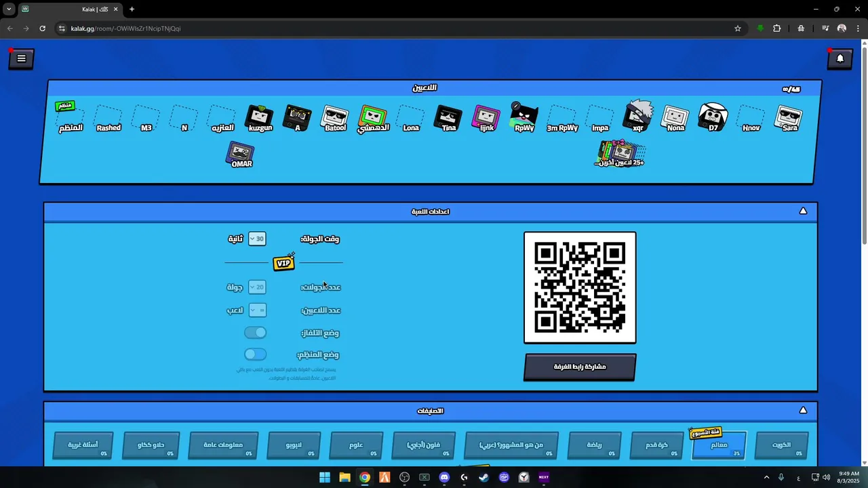Select فنون (أجنبي) category
This screenshot has height=488, width=868.
424,446
